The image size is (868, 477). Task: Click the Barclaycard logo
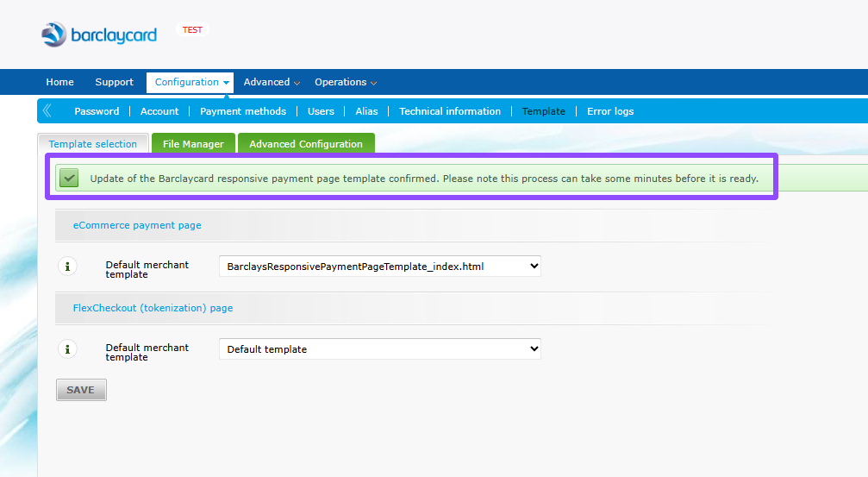(99, 35)
